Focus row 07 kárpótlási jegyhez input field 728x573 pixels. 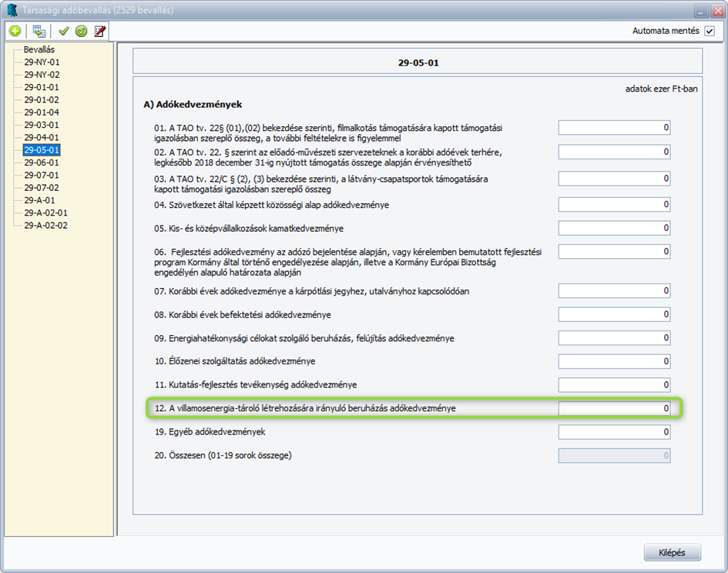tap(614, 291)
